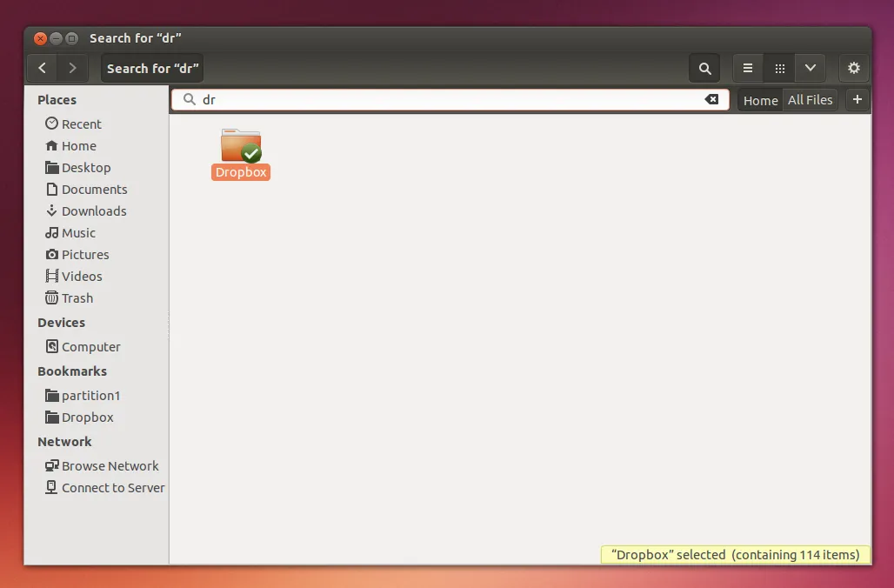The image size is (894, 588).
Task: Open the partition1 bookmark
Action: [90, 396]
